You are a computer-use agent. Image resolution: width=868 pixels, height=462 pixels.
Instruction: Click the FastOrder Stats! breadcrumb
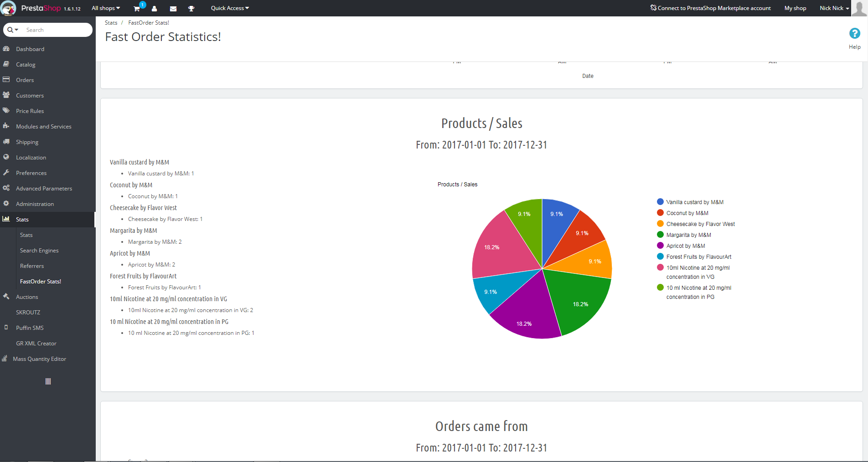[149, 23]
